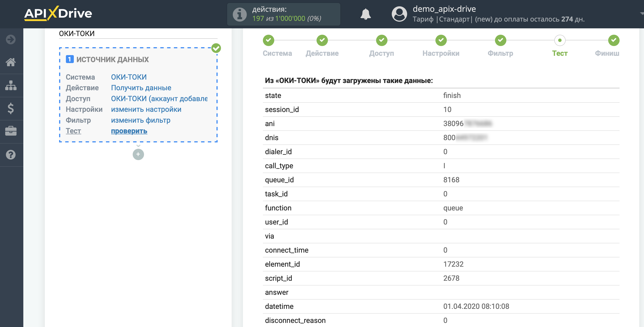Select the queue_id value 8168
This screenshot has height=327, width=644.
click(x=451, y=180)
